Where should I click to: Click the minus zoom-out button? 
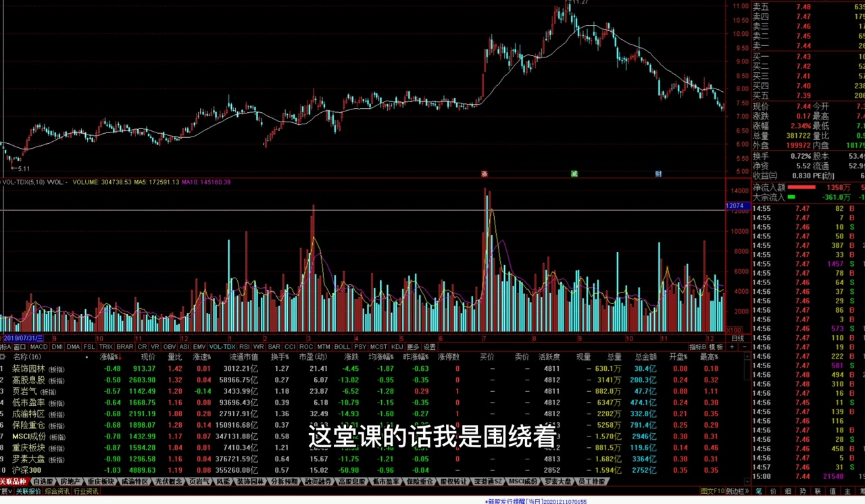744,347
